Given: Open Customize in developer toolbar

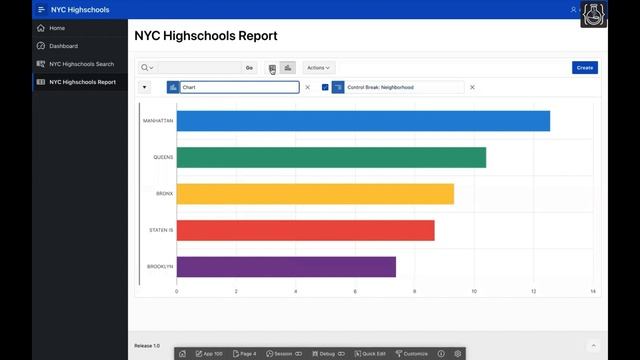Looking at the screenshot, I should (x=411, y=354).
